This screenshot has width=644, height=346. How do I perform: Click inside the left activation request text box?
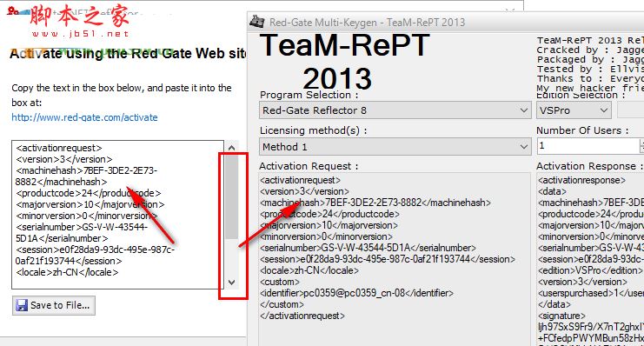[118, 215]
